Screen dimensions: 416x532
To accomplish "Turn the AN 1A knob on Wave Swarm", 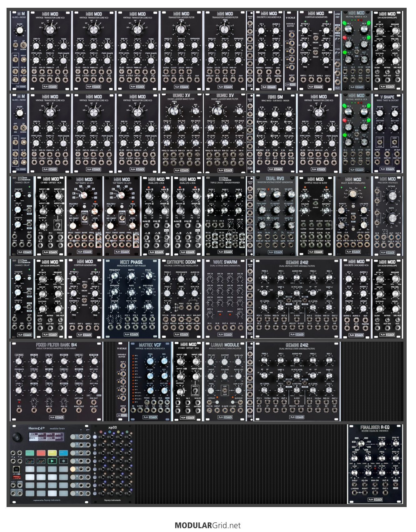I will pyautogui.click(x=210, y=278).
